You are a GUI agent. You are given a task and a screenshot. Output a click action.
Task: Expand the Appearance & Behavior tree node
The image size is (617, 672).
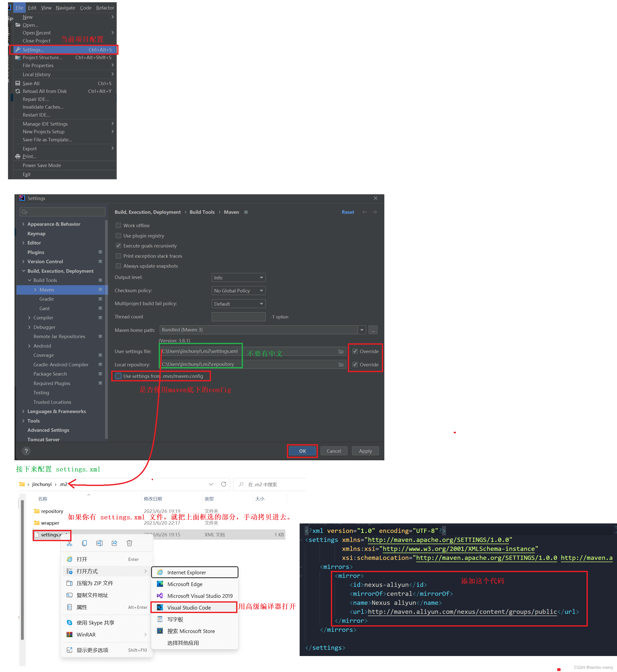(x=23, y=224)
